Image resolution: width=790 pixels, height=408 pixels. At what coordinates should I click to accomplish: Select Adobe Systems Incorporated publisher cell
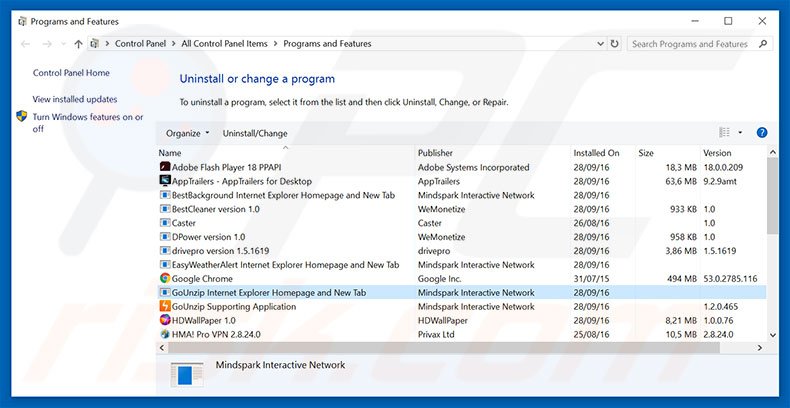point(474,167)
